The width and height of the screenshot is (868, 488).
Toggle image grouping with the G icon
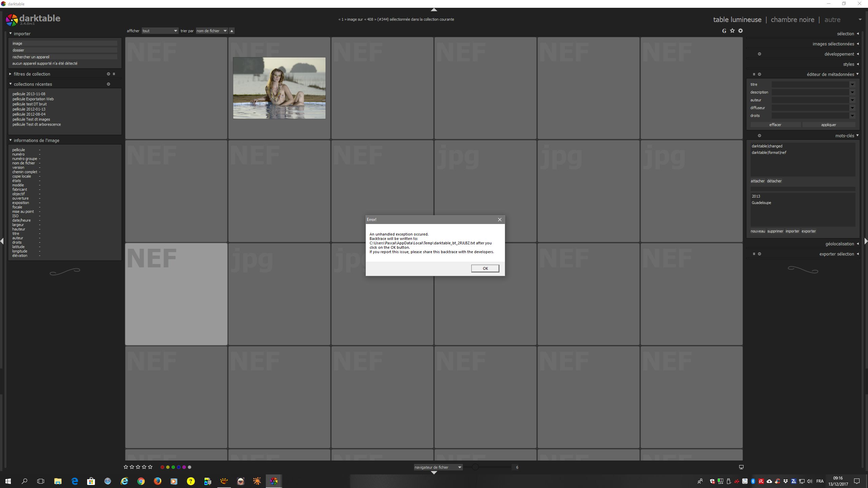coord(724,31)
